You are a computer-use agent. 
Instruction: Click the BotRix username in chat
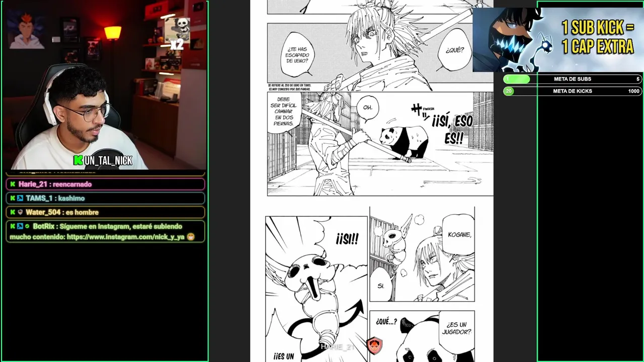[x=44, y=226]
